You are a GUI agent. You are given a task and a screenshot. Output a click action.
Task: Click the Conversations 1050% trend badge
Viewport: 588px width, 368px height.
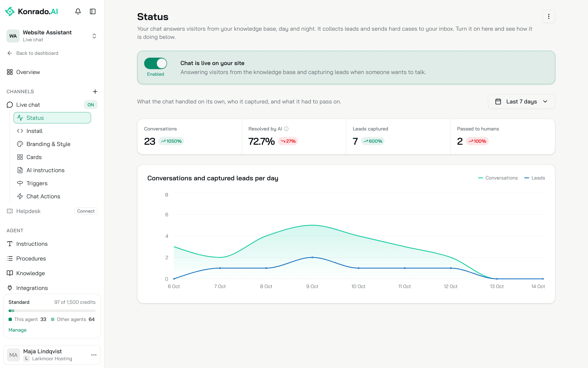pyautogui.click(x=171, y=141)
